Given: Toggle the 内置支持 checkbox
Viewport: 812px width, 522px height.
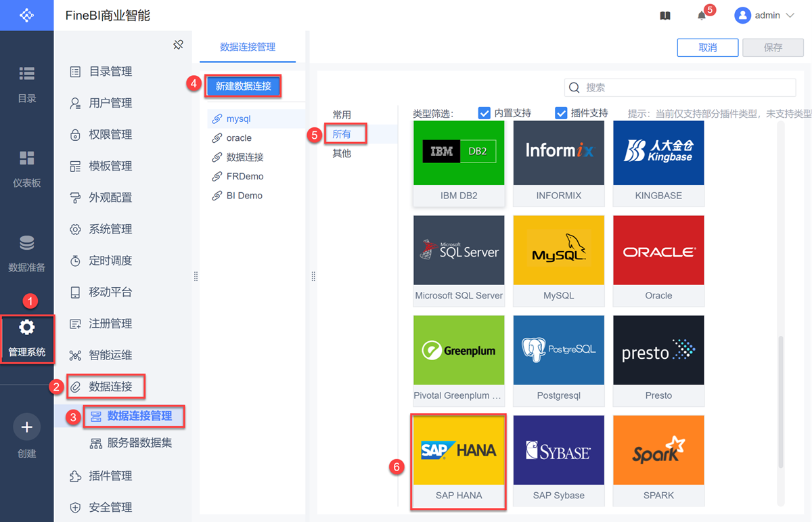Looking at the screenshot, I should pyautogui.click(x=484, y=113).
